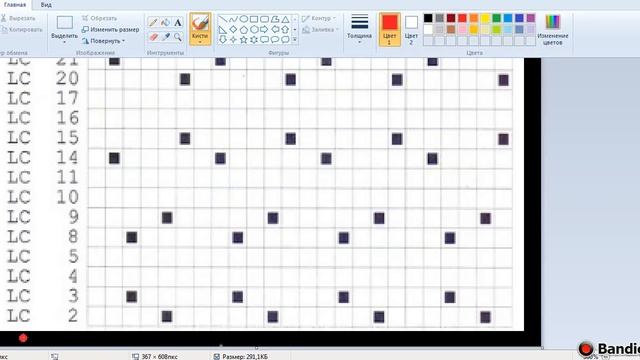Choose the straight Line shape

pos(222,19)
